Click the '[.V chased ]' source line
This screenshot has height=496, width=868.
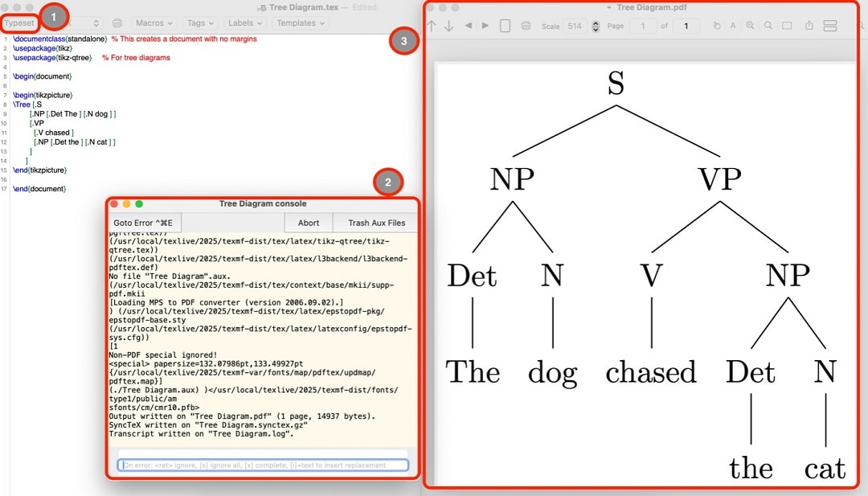coord(54,133)
